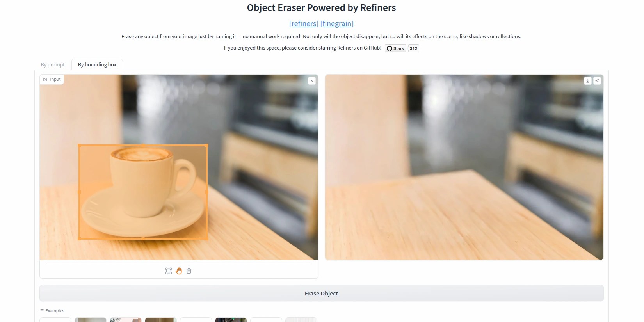The width and height of the screenshot is (644, 322).
Task: Choose the brown fourth example thumbnail
Action: (x=161, y=320)
